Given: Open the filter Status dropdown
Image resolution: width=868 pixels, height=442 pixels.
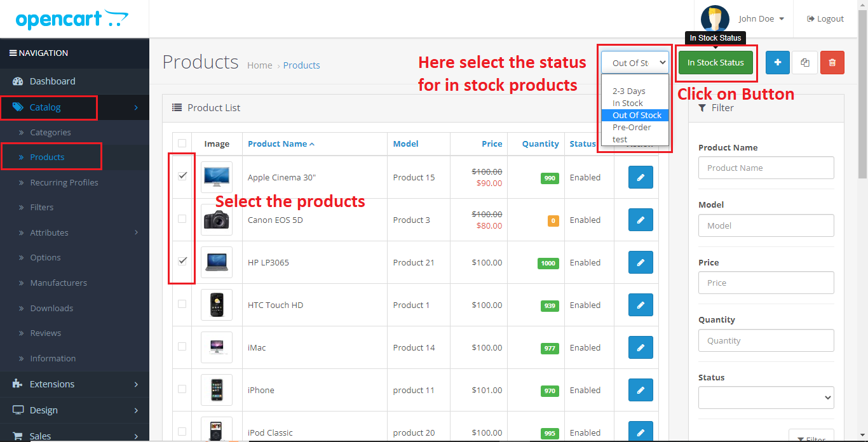Looking at the screenshot, I should (x=766, y=398).
